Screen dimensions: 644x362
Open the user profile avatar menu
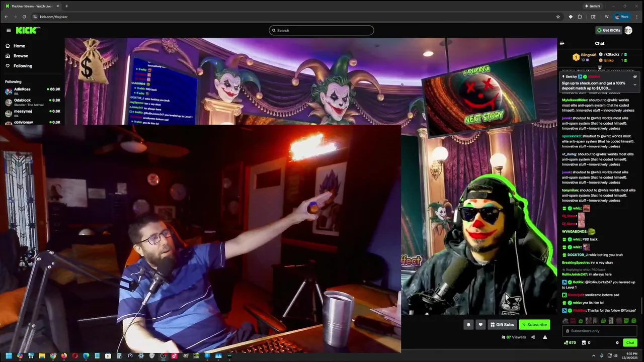point(628,30)
